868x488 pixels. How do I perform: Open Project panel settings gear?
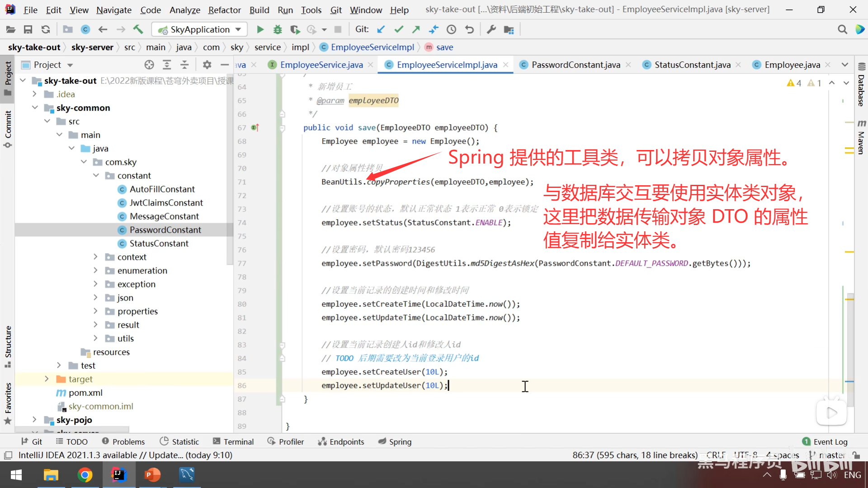(x=207, y=65)
